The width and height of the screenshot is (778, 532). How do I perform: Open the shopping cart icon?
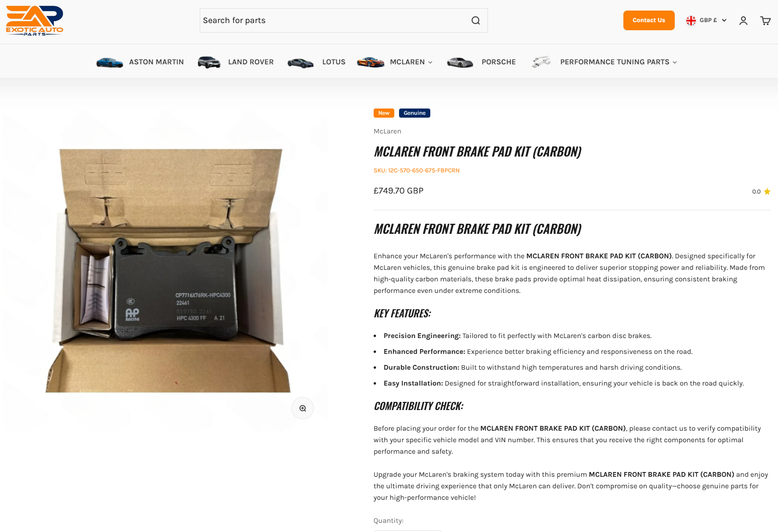(x=766, y=21)
